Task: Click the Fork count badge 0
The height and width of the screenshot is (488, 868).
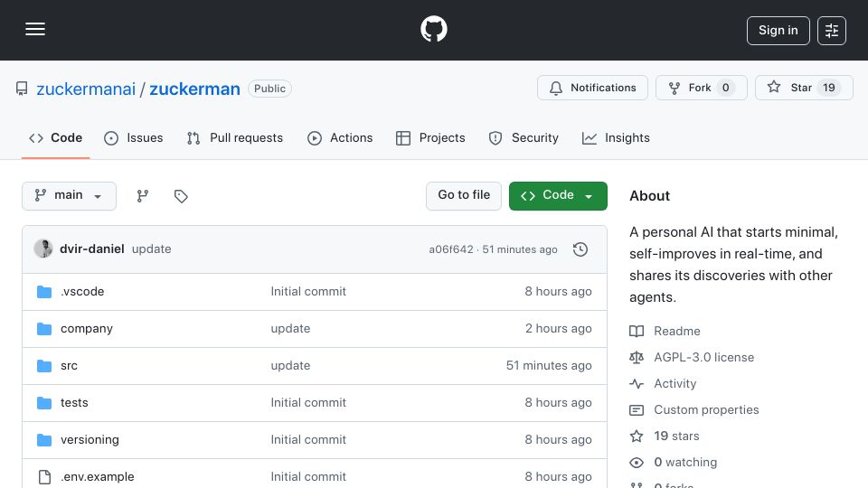Action: [725, 88]
